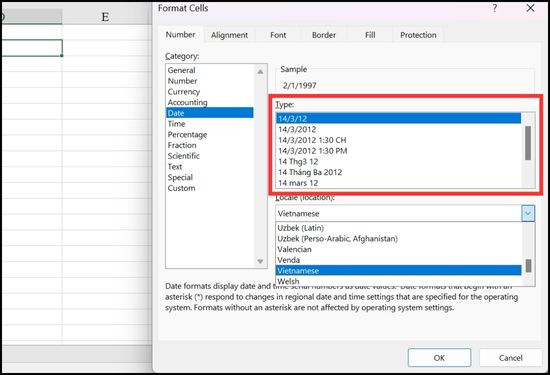Select column E header in the spreadsheet

click(x=105, y=16)
